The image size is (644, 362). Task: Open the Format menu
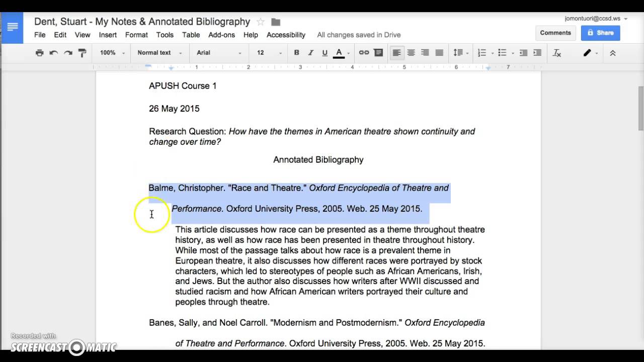click(x=136, y=35)
